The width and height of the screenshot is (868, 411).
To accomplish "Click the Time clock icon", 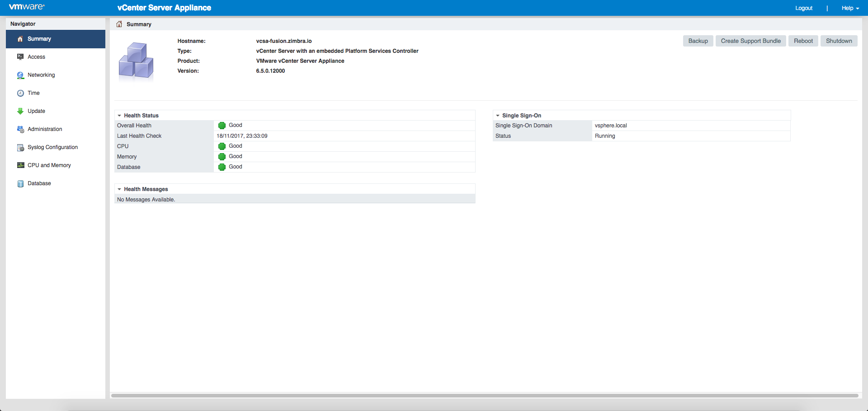I will 20,93.
